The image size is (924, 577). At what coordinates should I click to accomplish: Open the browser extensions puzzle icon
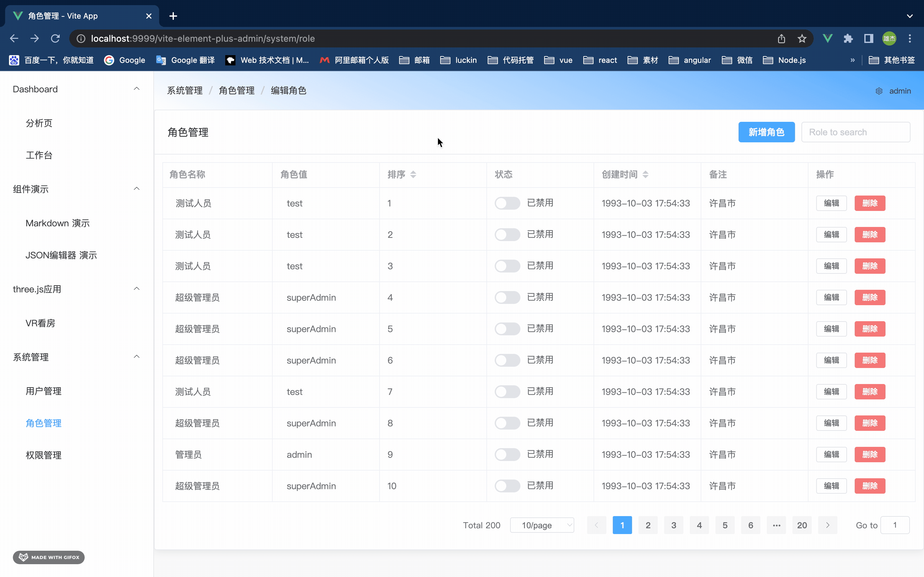848,38
